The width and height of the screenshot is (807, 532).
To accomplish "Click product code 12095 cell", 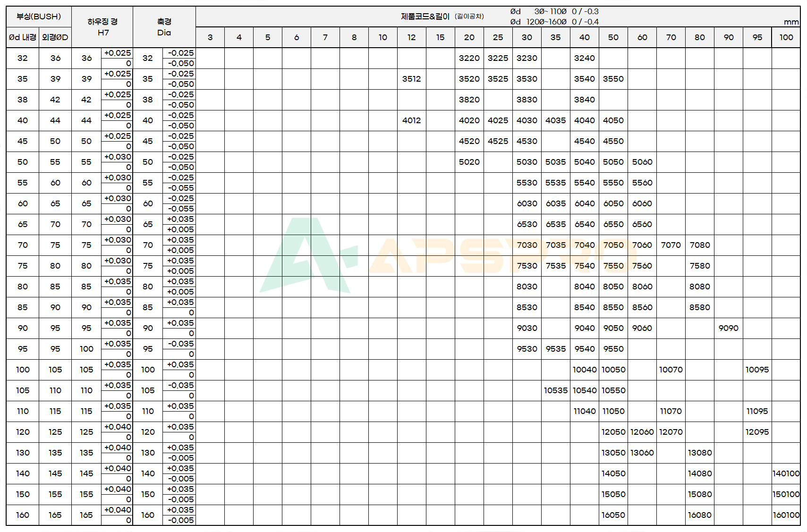I will 757,432.
